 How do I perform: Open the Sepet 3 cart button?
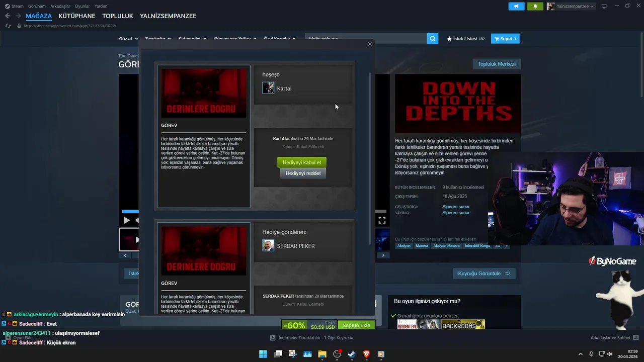click(x=505, y=39)
